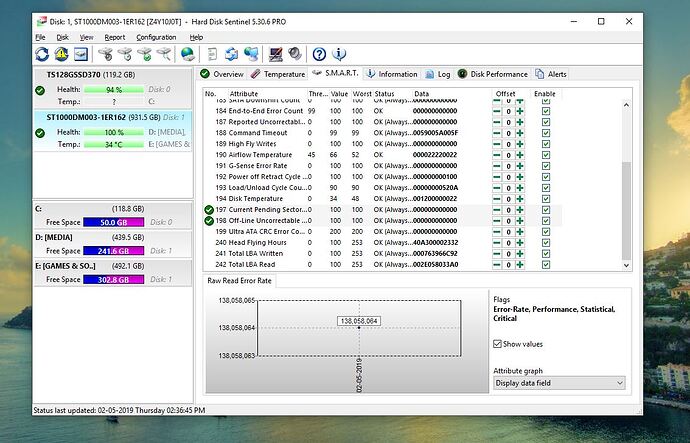Uncheck Enable for Total LBA Read
The image size is (690, 443).
tap(545, 264)
